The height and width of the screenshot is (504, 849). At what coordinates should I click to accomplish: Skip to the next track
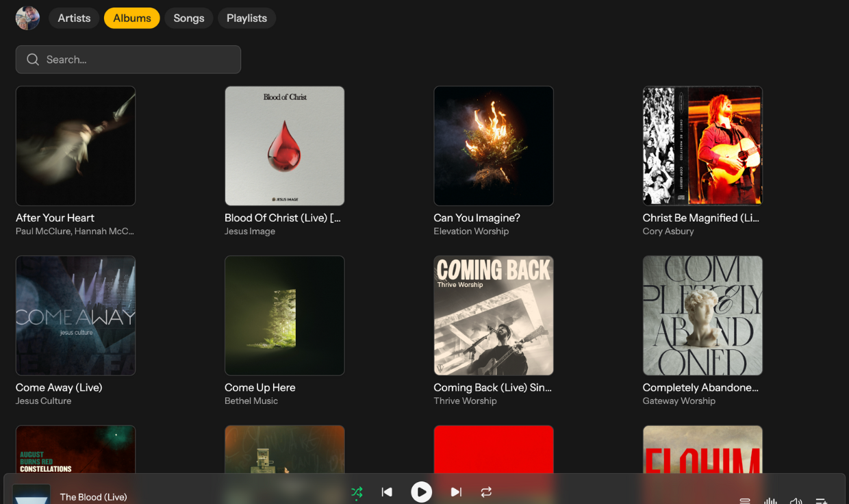point(456,492)
